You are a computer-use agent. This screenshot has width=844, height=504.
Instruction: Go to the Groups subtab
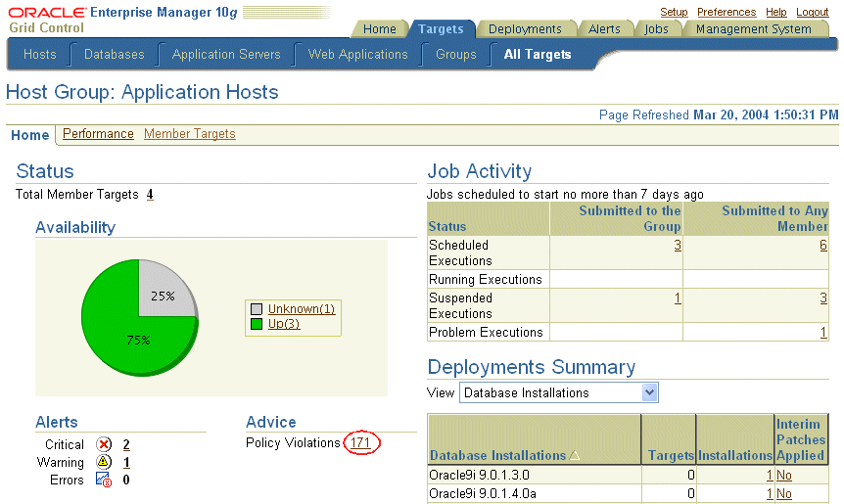(456, 55)
